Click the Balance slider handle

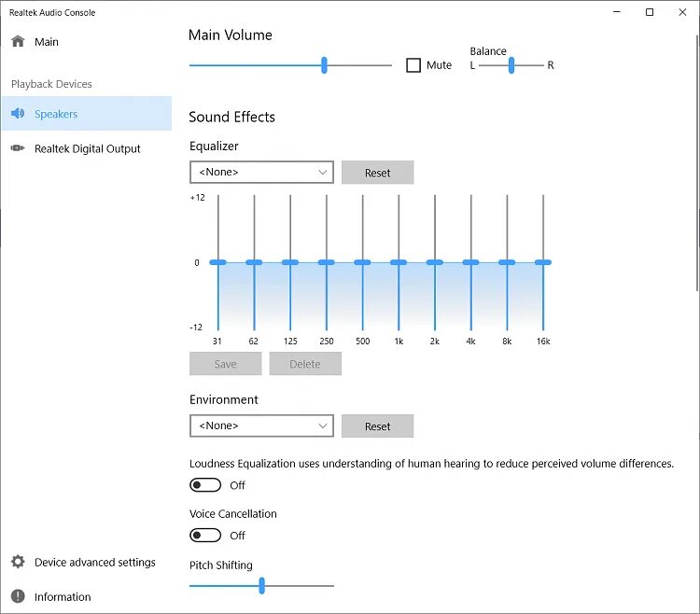coord(511,65)
